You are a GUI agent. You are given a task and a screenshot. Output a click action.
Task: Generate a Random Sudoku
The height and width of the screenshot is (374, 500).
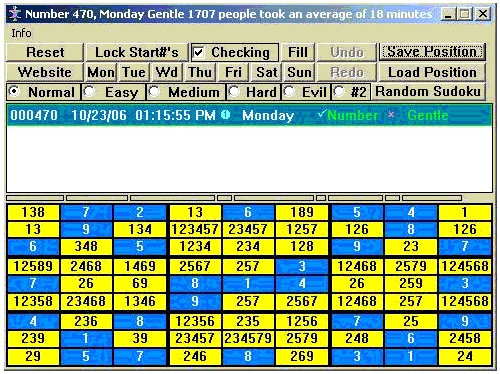click(428, 91)
